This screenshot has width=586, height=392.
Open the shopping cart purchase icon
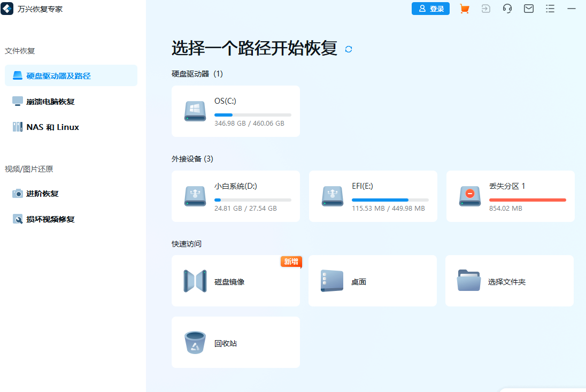464,9
